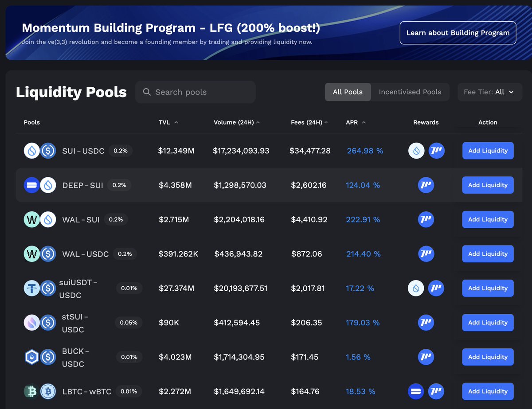Click the DEEP reward icon in LBTC-wBTC row

coord(416,391)
